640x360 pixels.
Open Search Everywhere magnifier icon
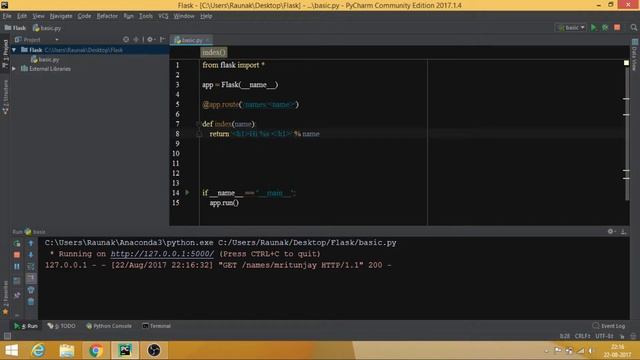[x=633, y=27]
